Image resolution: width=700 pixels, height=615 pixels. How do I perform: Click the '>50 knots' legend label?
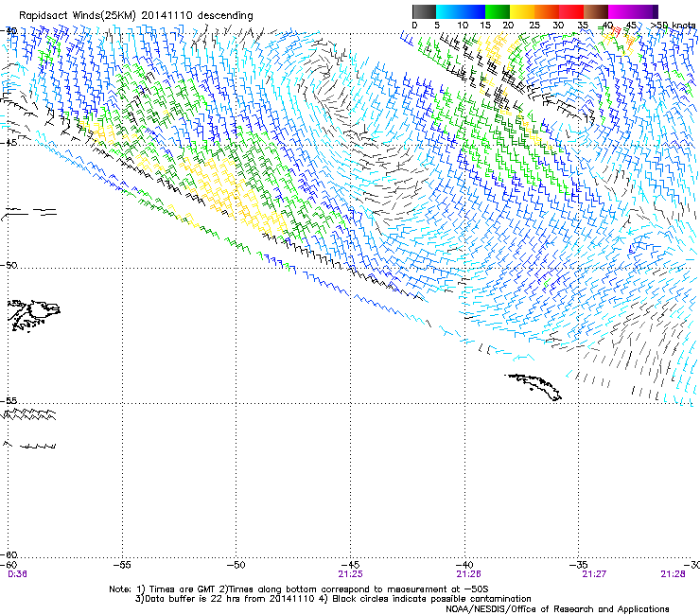pyautogui.click(x=673, y=26)
